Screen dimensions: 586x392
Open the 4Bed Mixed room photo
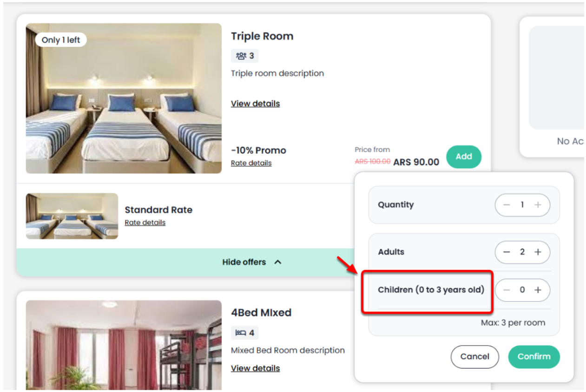click(x=124, y=345)
